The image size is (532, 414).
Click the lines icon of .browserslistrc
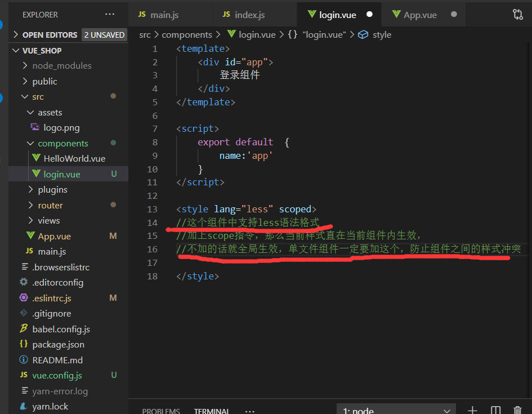tap(25, 266)
